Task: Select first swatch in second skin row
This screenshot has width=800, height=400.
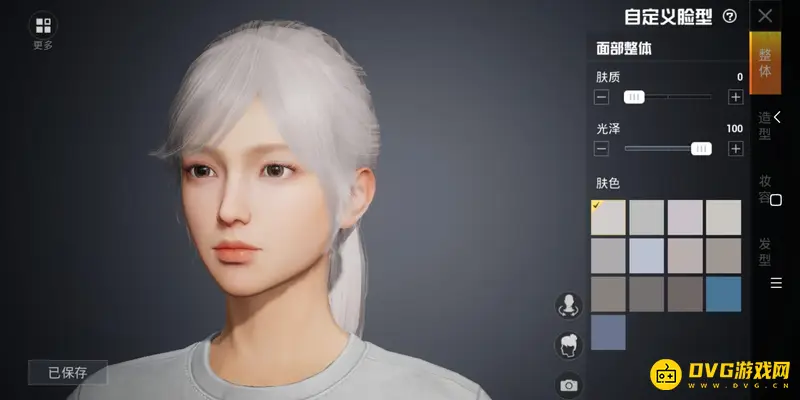Action: (x=608, y=256)
